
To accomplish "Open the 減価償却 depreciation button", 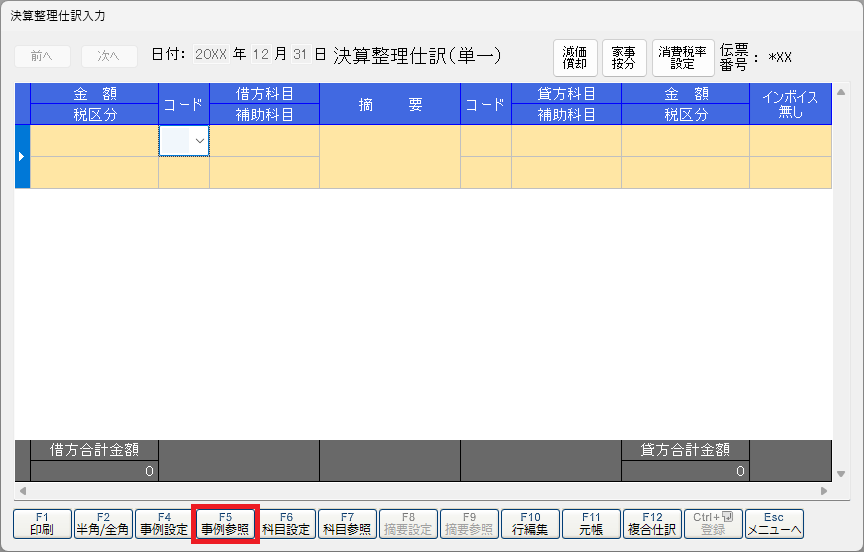I will [x=575, y=58].
